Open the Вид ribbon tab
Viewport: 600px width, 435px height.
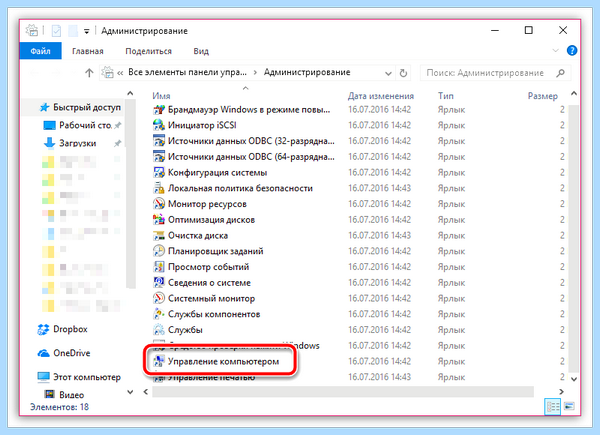tap(201, 51)
